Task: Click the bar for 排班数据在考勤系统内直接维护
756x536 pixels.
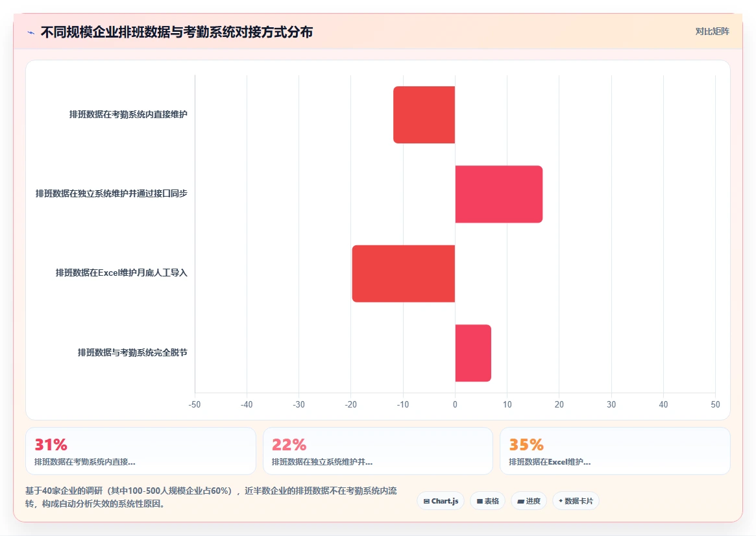Action: click(424, 115)
